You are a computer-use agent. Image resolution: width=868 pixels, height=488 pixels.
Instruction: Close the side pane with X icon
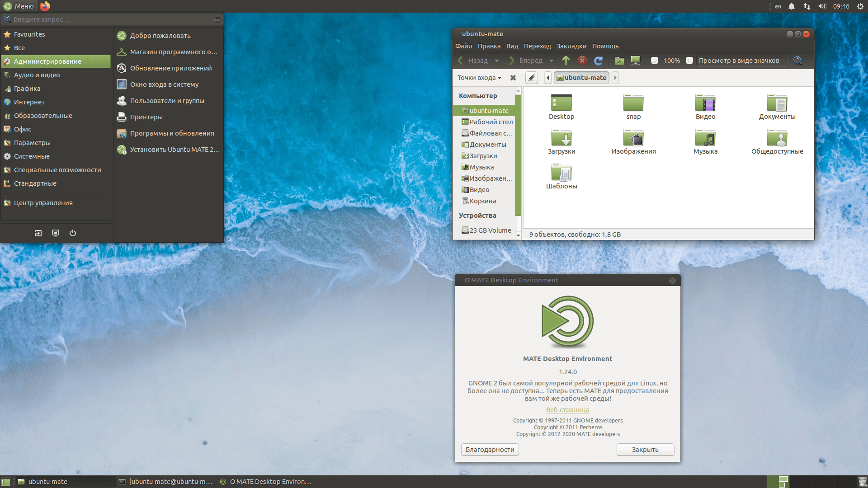click(x=513, y=78)
